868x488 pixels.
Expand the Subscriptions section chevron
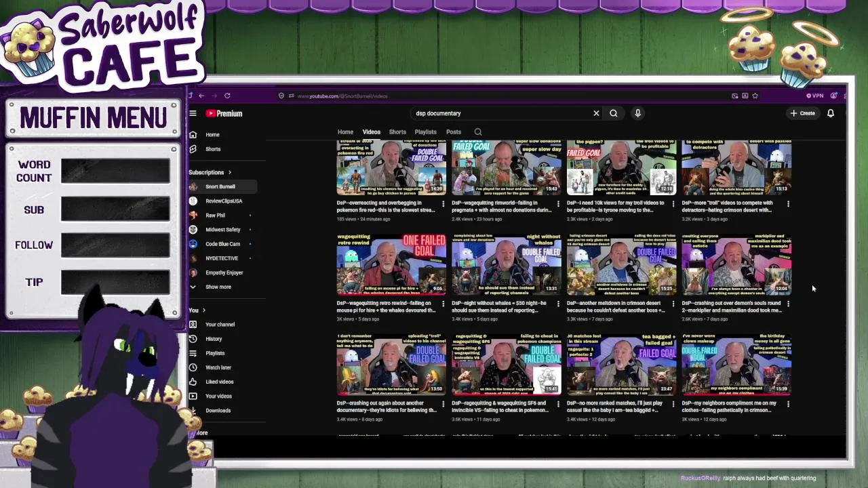pos(229,172)
